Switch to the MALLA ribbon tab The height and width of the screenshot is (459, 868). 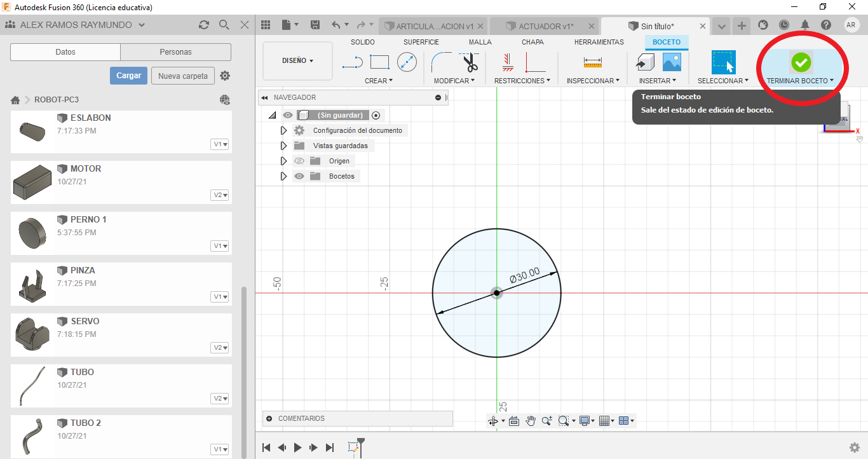(x=480, y=42)
